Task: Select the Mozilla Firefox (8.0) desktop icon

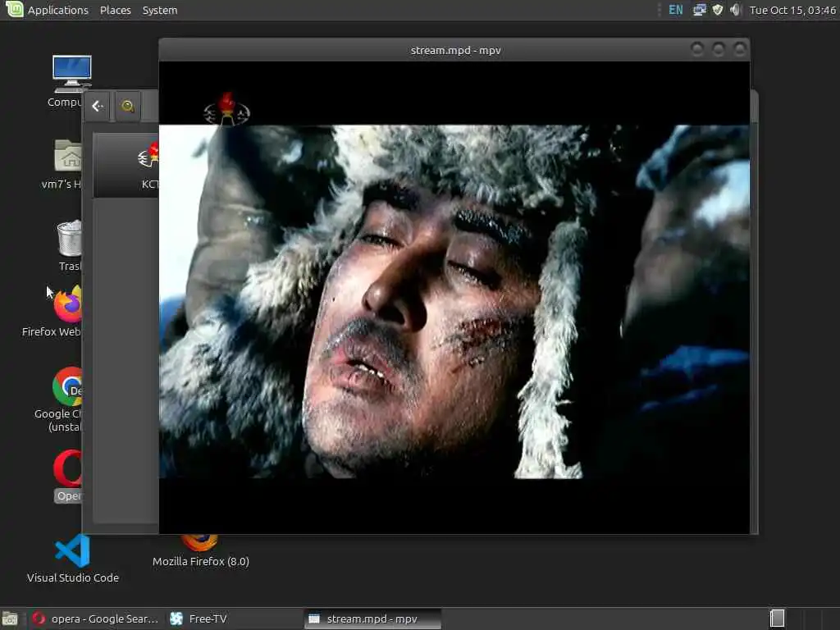Action: (200, 552)
